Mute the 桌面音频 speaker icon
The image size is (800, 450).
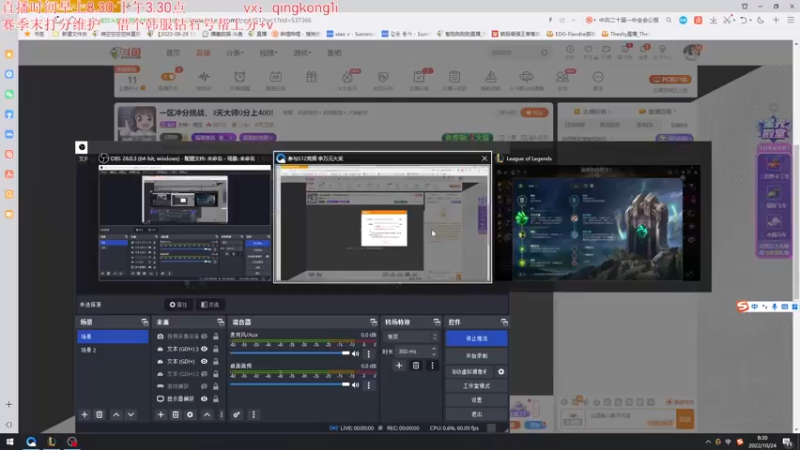pyautogui.click(x=356, y=385)
